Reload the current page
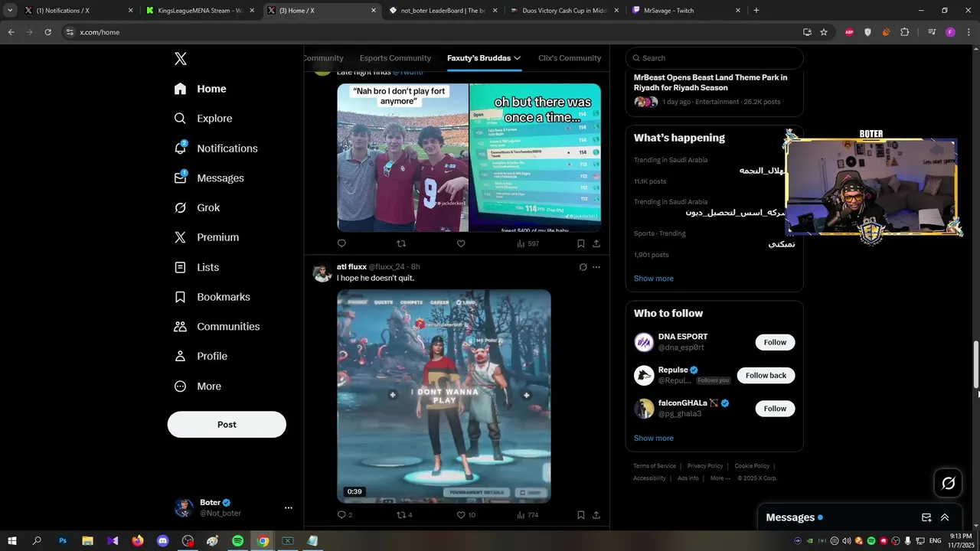980x551 pixels. coord(47,32)
